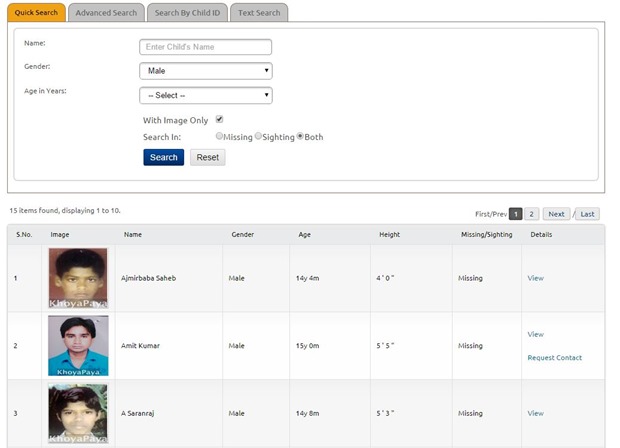The image size is (620, 448).
Task: Open Ajmirbaba Saheb's photo thumbnail
Action: (78, 277)
